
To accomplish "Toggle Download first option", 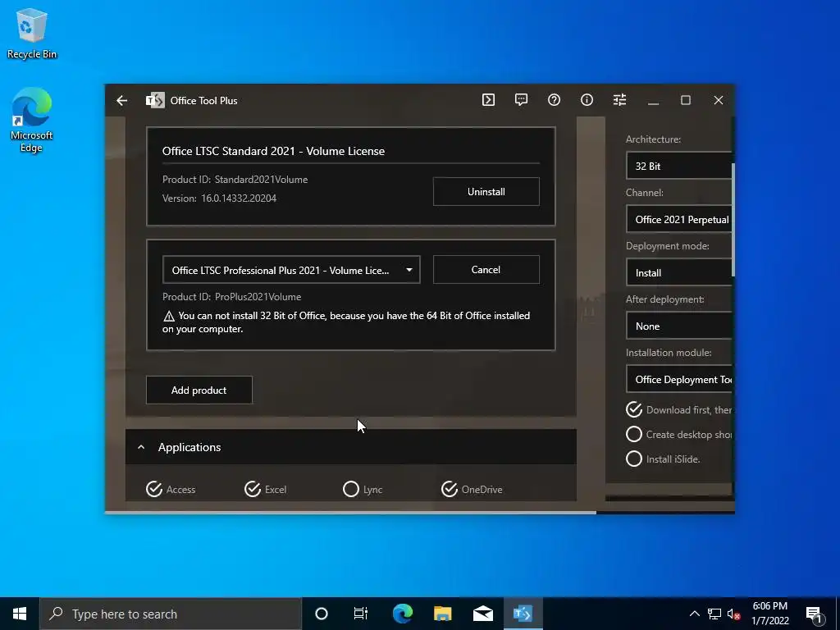I will (634, 410).
